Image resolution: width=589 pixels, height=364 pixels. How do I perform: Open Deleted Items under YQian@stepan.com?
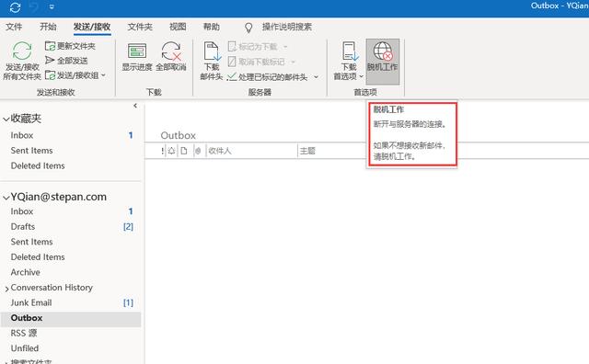click(x=70, y=257)
